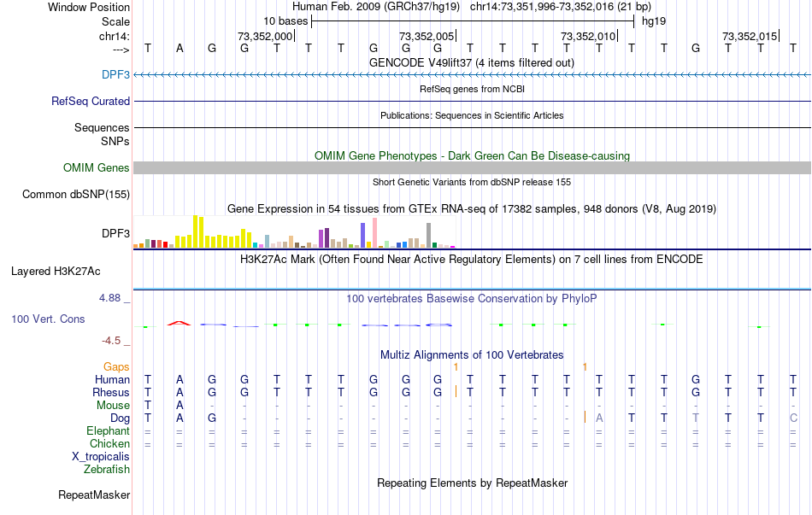Click the H3K27Ac Mark track title
Image resolution: width=812 pixels, height=515 pixels.
pos(471,260)
